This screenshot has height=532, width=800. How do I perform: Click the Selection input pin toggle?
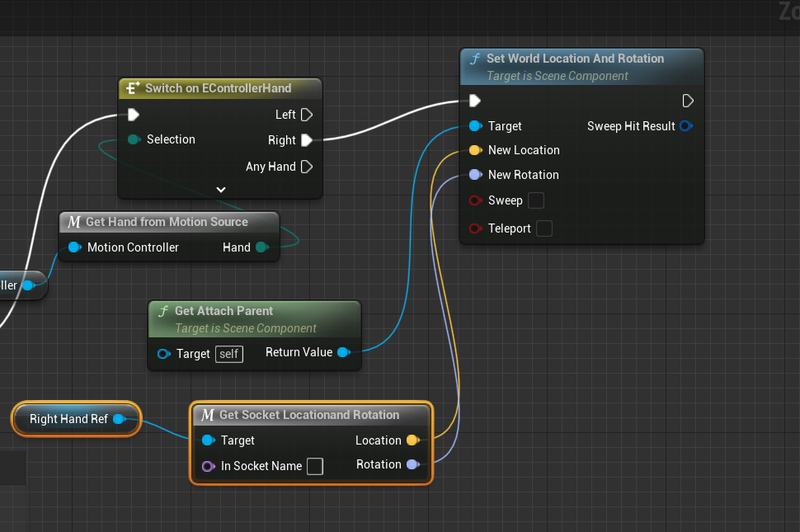point(134,139)
